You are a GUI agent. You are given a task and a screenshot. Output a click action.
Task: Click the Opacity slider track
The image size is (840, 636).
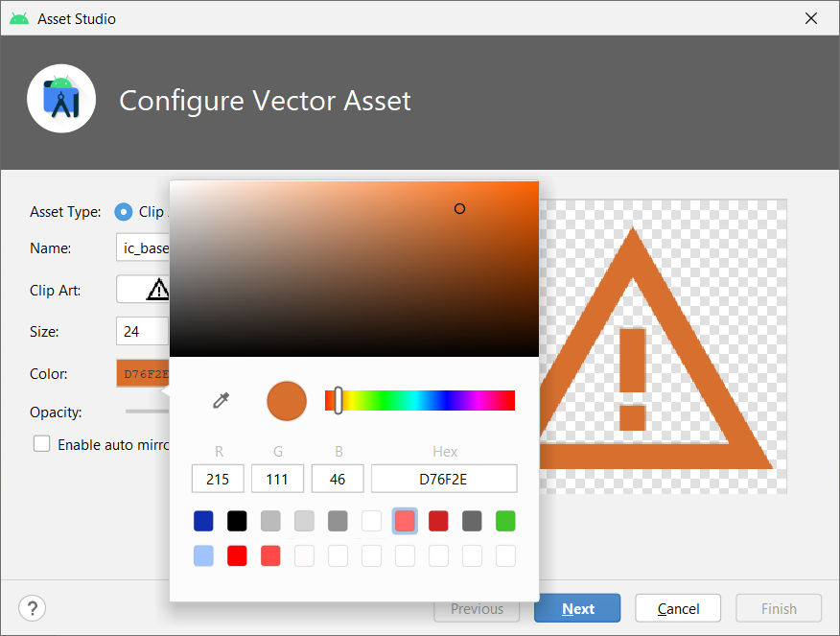[x=148, y=412]
